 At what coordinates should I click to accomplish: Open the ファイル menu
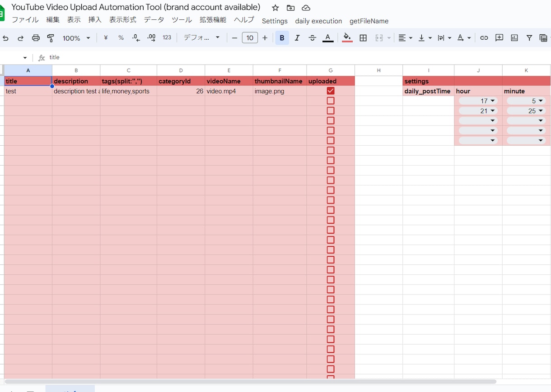click(25, 20)
